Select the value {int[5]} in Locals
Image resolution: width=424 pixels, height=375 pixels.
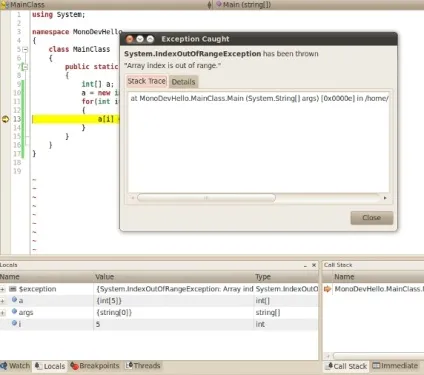pyautogui.click(x=109, y=301)
